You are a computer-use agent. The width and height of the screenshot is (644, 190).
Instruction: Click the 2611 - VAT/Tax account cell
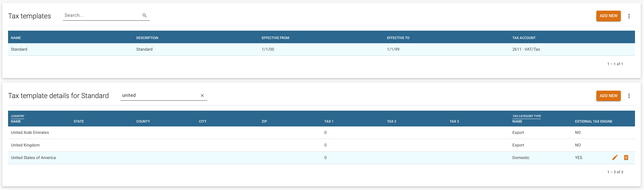(526, 49)
